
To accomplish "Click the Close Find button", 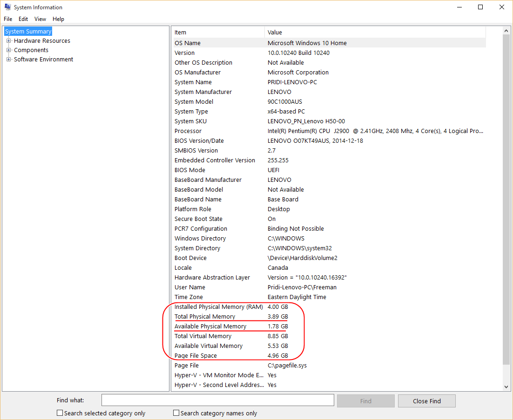I will pyautogui.click(x=426, y=401).
